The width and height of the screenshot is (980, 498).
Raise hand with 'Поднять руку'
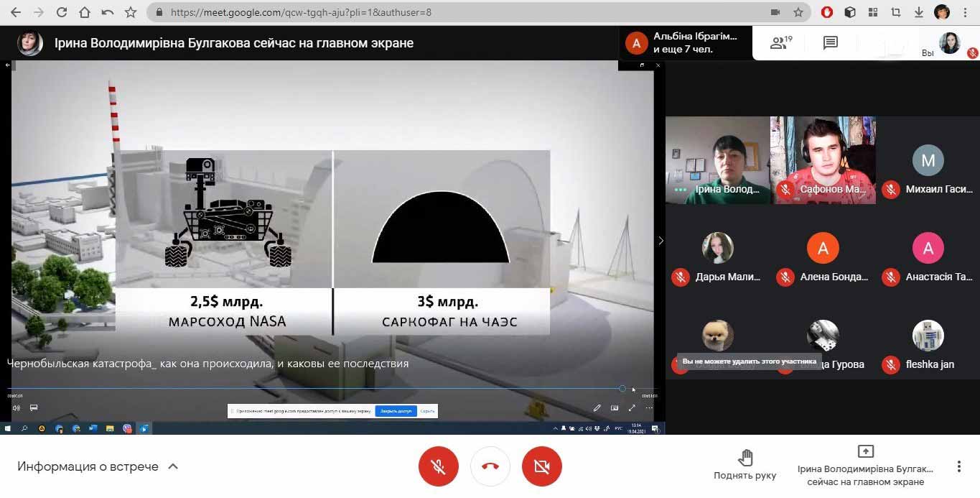tap(745, 465)
